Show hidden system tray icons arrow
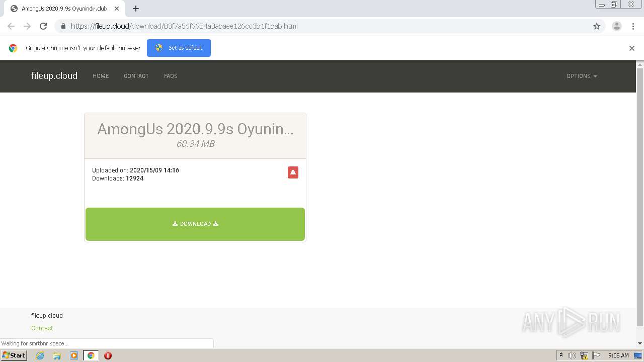 [x=561, y=355]
